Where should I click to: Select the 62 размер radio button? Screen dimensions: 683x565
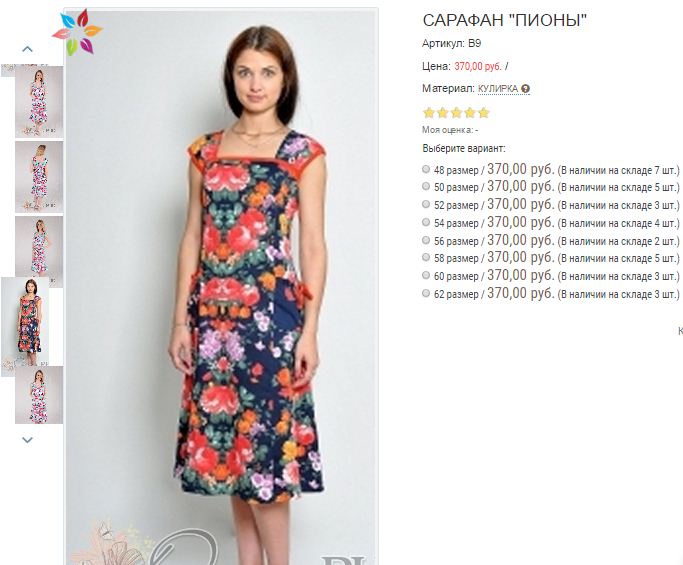(426, 293)
